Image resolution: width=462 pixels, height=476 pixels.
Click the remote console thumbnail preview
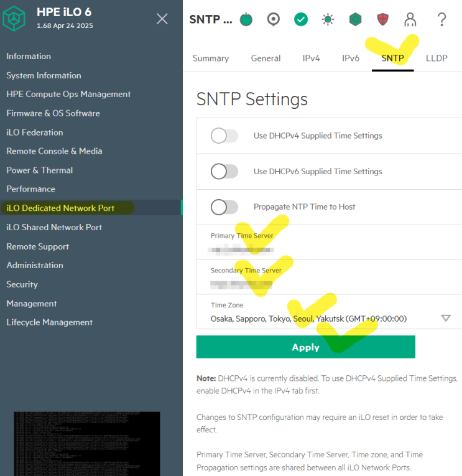(x=87, y=444)
